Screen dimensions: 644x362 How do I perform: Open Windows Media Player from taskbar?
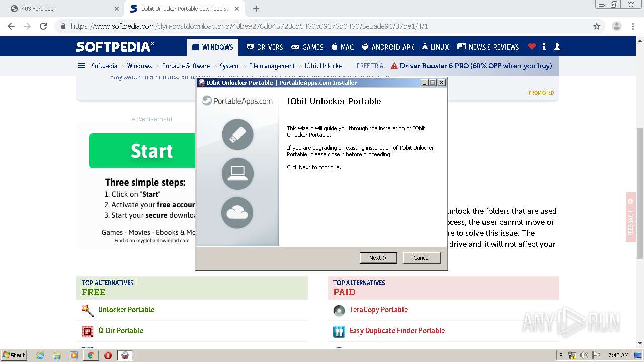[x=74, y=355]
